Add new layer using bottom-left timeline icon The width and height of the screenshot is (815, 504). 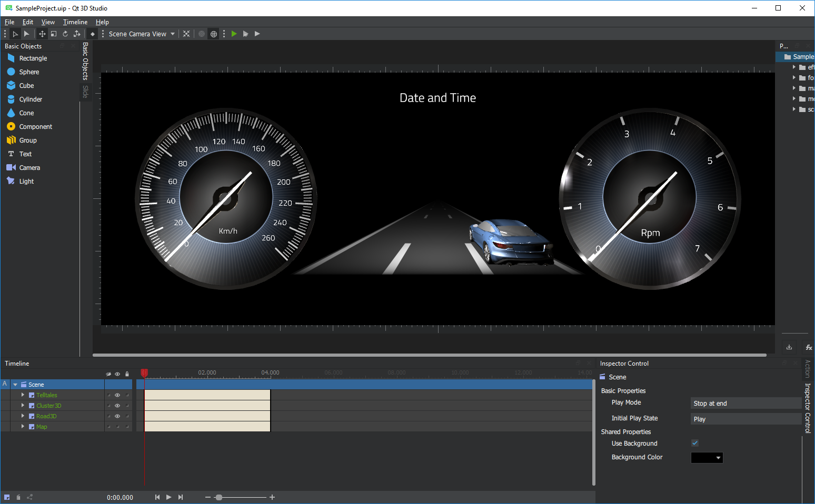[7, 497]
